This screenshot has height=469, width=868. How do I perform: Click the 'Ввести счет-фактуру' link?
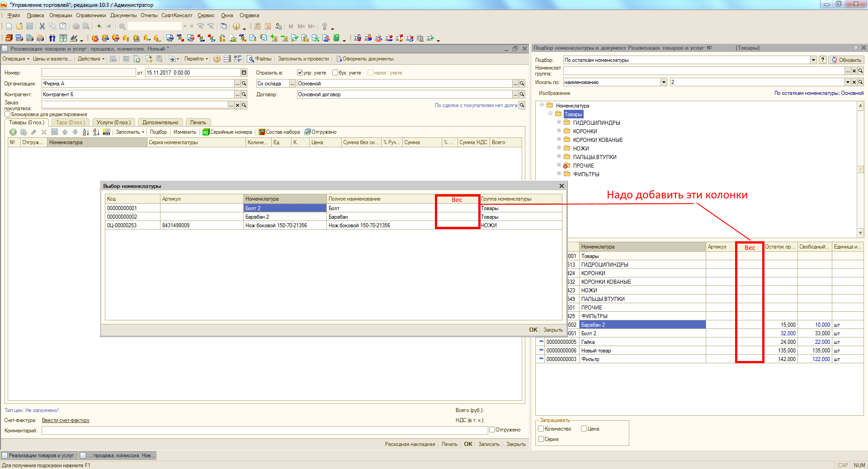click(66, 420)
